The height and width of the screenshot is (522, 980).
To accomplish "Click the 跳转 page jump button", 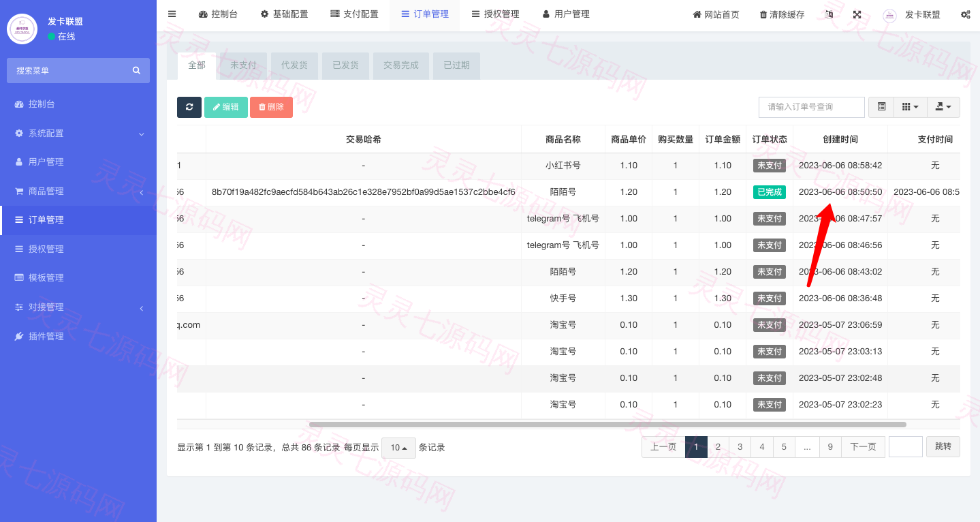I will 943,447.
